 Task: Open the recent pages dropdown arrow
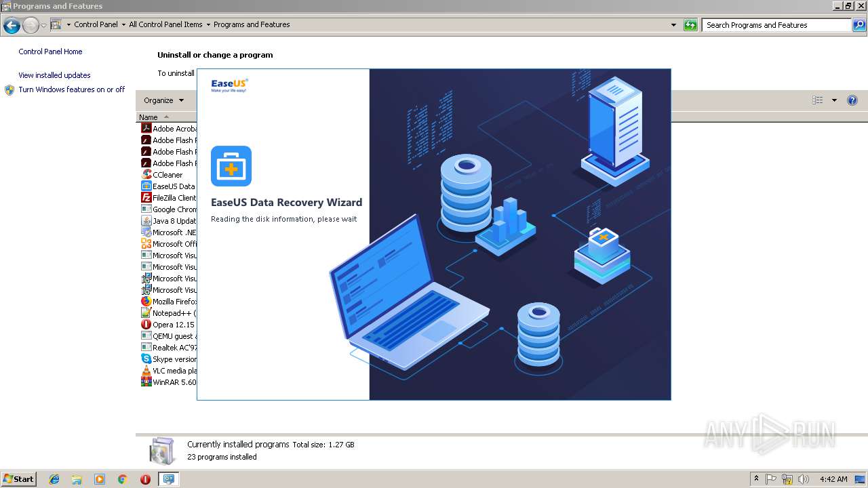43,26
